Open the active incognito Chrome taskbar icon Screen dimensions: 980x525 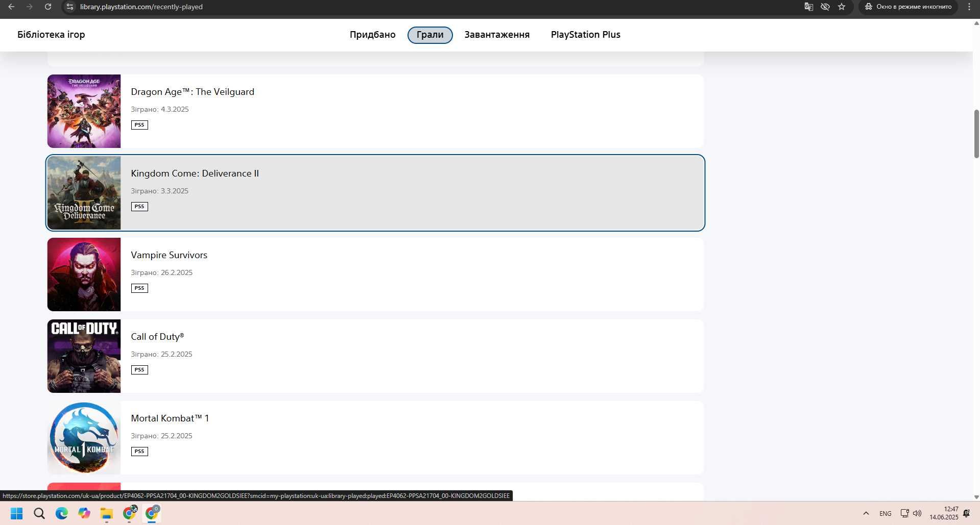[x=152, y=513]
